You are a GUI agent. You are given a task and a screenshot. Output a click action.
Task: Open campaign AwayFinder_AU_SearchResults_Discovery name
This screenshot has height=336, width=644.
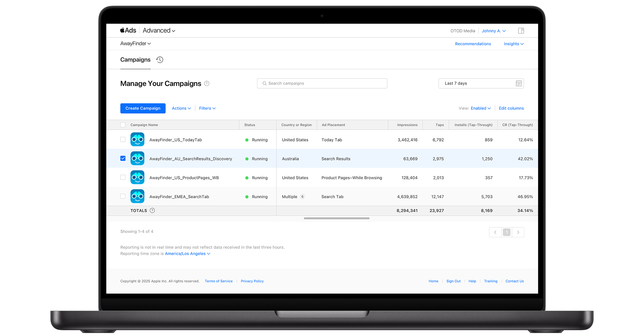point(191,159)
